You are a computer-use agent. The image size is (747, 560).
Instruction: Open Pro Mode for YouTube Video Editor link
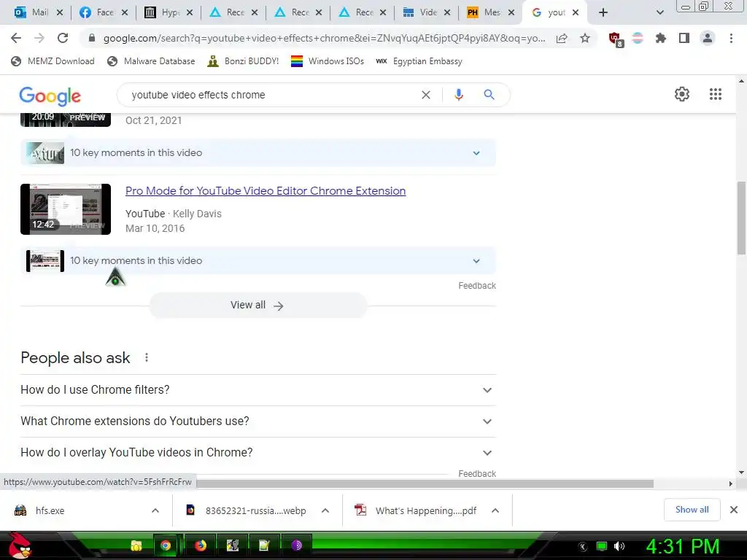266,190
